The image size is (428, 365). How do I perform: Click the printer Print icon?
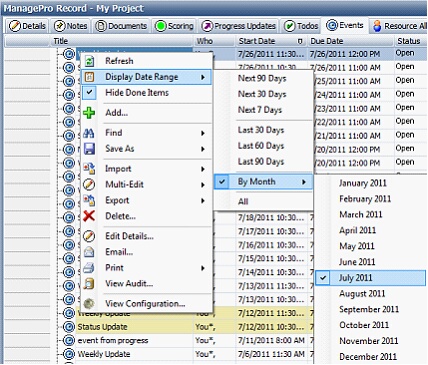[89, 268]
